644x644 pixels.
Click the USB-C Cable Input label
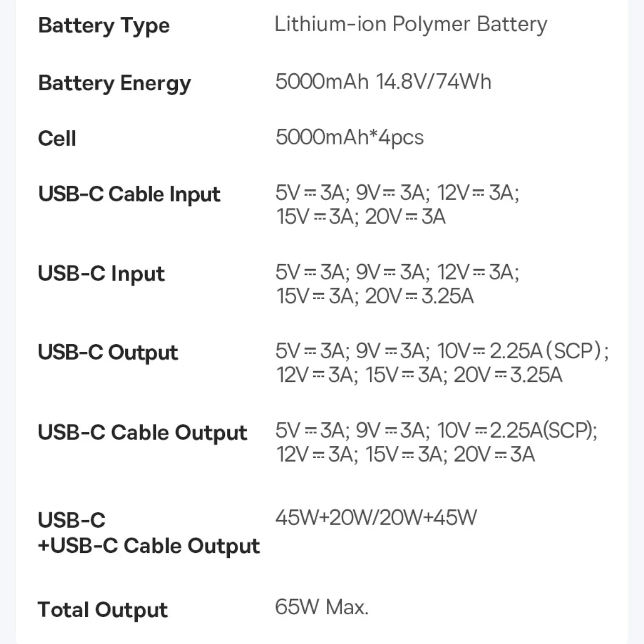tap(129, 194)
